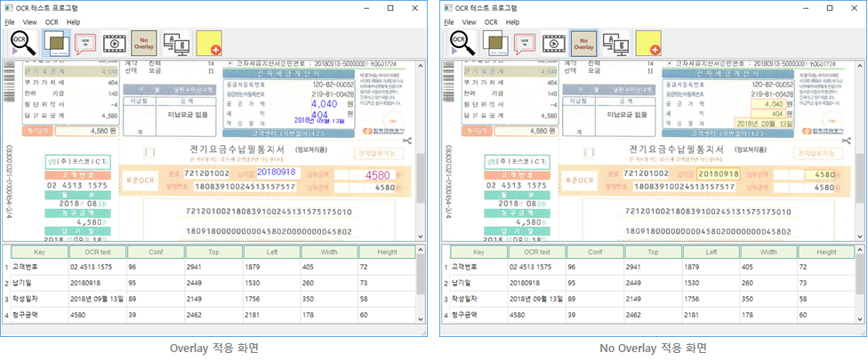The width and height of the screenshot is (868, 361).
Task: Click the OCR magnifier icon in left window
Action: click(22, 42)
